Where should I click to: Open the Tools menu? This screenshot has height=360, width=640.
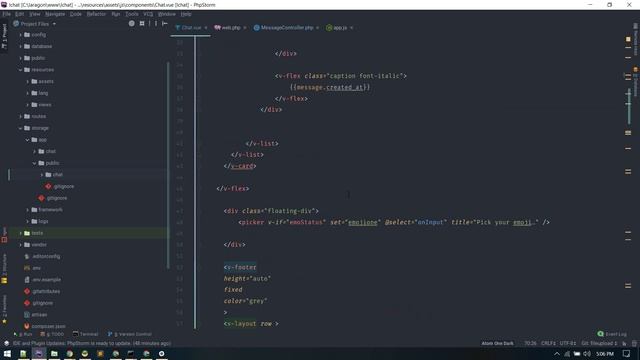131,14
